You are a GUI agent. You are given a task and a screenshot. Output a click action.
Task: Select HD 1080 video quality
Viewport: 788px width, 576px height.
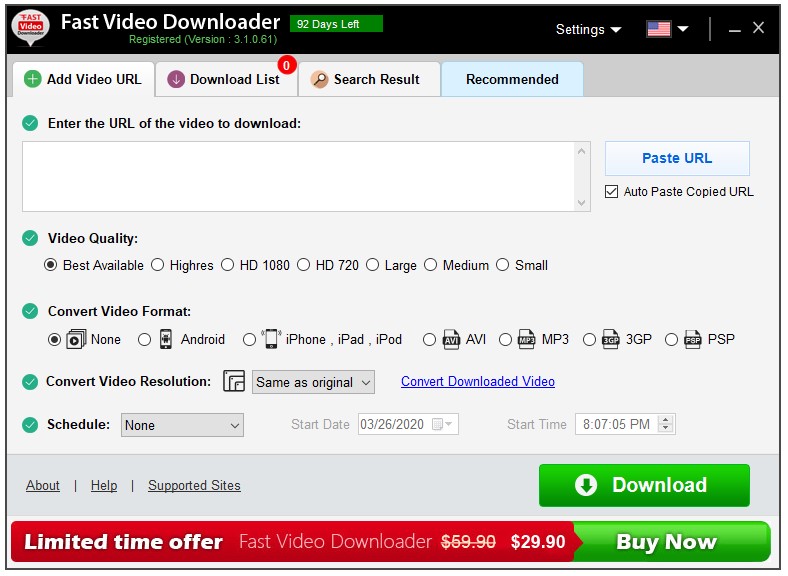[228, 265]
